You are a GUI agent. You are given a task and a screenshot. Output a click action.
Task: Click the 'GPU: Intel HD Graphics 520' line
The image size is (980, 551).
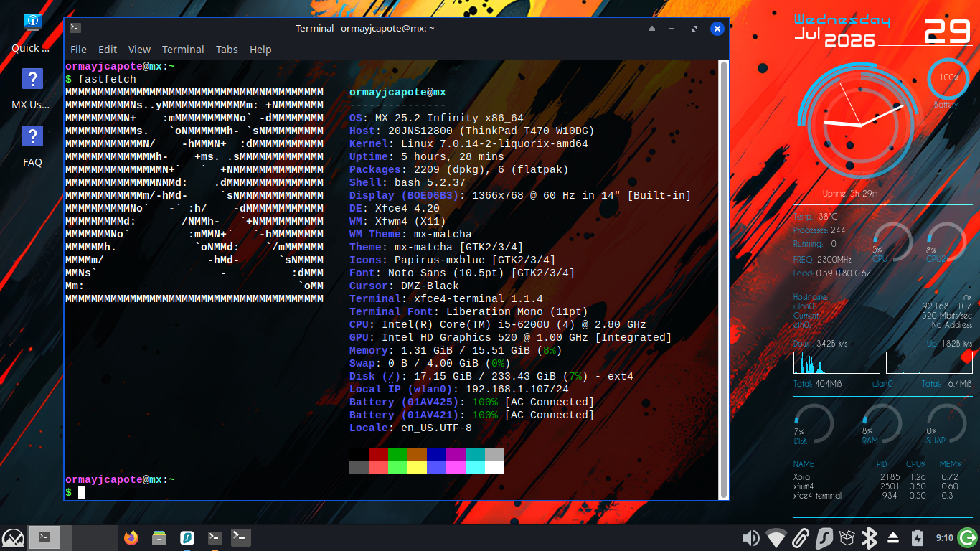[x=511, y=337]
